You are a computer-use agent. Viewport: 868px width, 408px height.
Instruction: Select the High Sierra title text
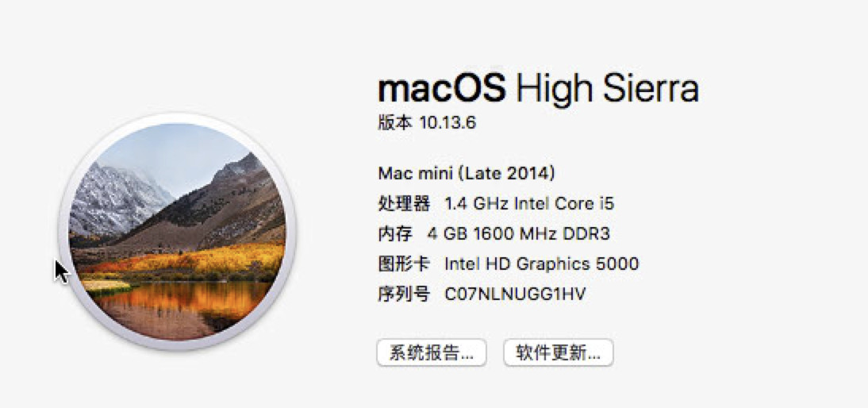click(x=607, y=88)
